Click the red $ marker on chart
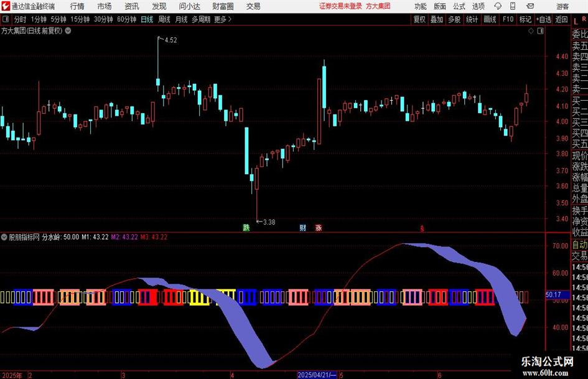 [x=422, y=228]
